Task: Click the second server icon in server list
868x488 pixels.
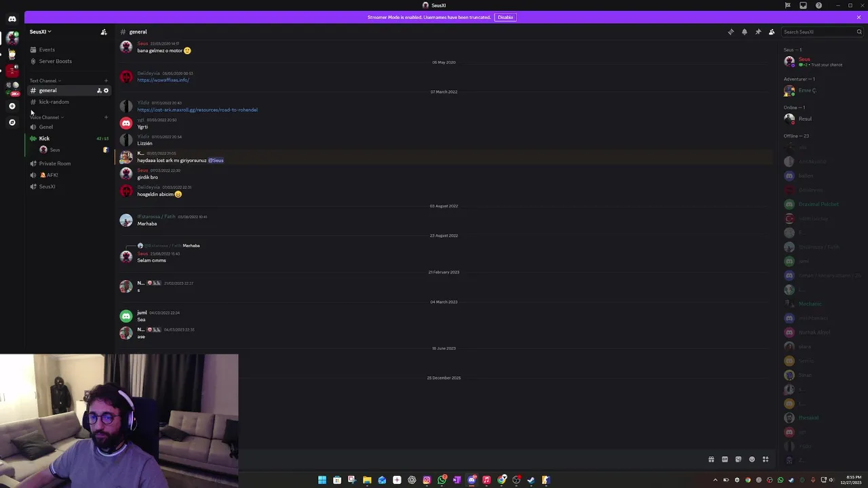Action: (12, 54)
